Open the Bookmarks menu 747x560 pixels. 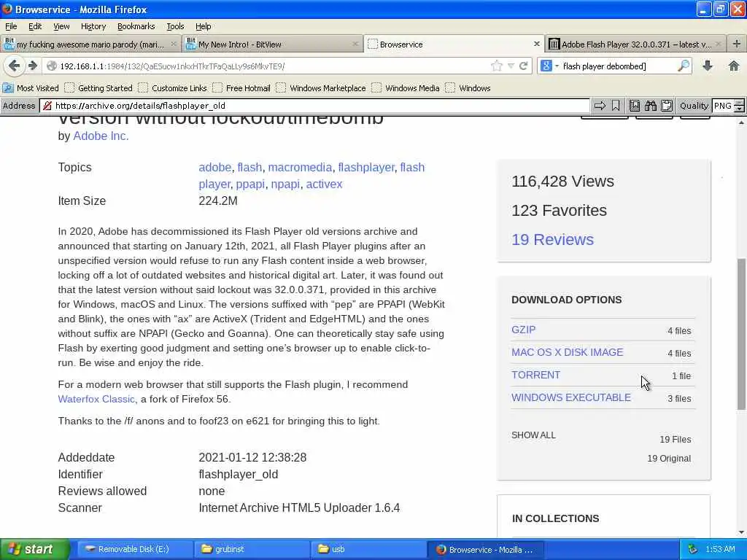136,26
